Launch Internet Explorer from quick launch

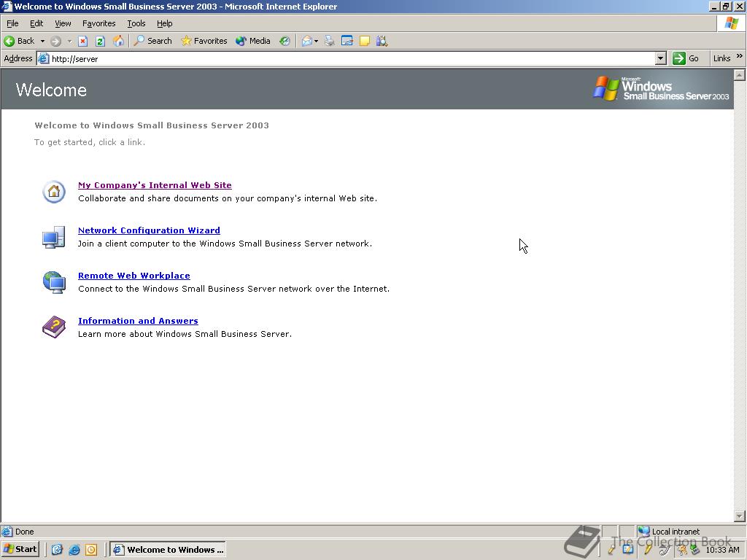pyautogui.click(x=74, y=550)
